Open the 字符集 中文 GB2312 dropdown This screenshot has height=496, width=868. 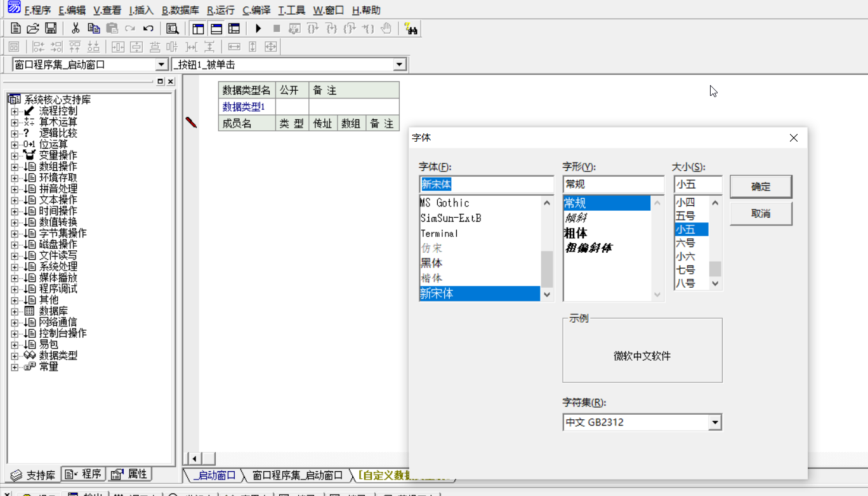715,422
